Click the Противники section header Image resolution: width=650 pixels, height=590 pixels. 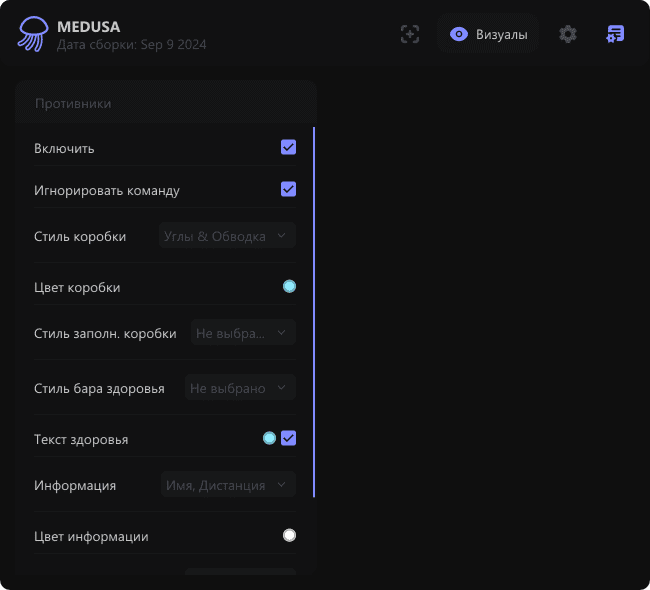click(x=73, y=103)
